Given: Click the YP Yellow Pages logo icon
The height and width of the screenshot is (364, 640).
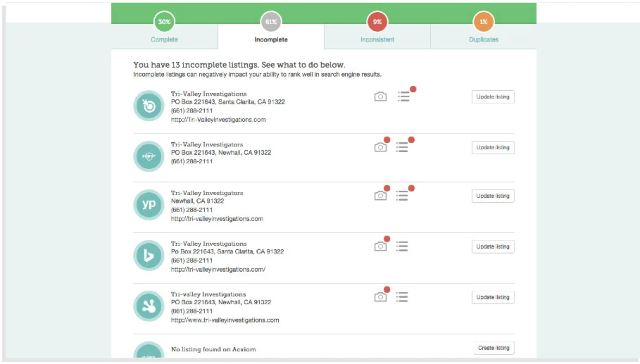Looking at the screenshot, I should coord(149,205).
